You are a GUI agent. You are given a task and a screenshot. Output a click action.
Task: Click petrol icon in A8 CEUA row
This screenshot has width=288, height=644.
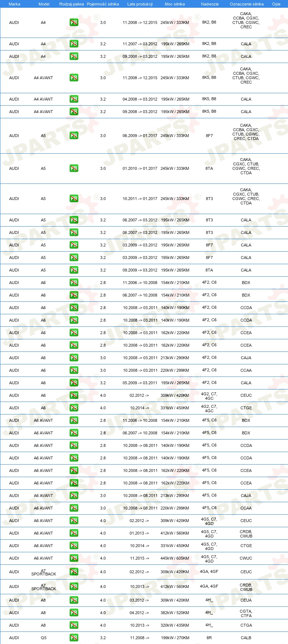click(x=74, y=600)
